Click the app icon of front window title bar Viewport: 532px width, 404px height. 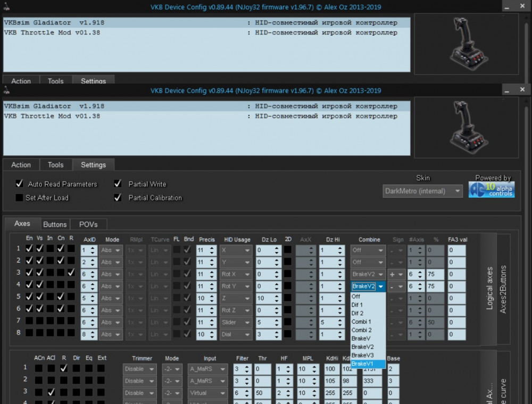click(6, 90)
